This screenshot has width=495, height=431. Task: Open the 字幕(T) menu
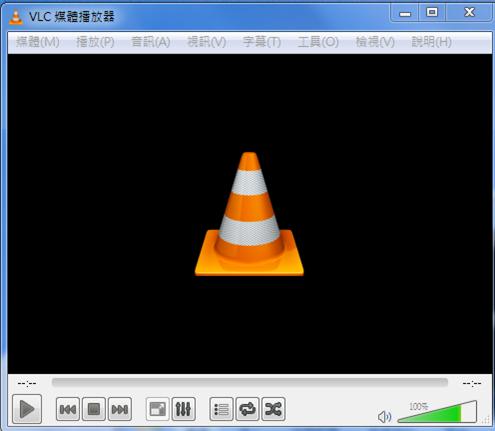pyautogui.click(x=262, y=42)
